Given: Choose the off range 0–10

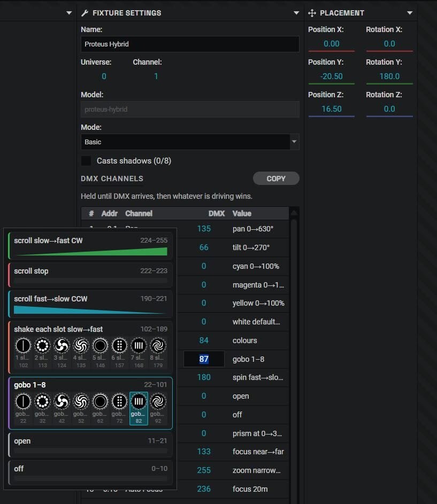Looking at the screenshot, I should [x=90, y=472].
